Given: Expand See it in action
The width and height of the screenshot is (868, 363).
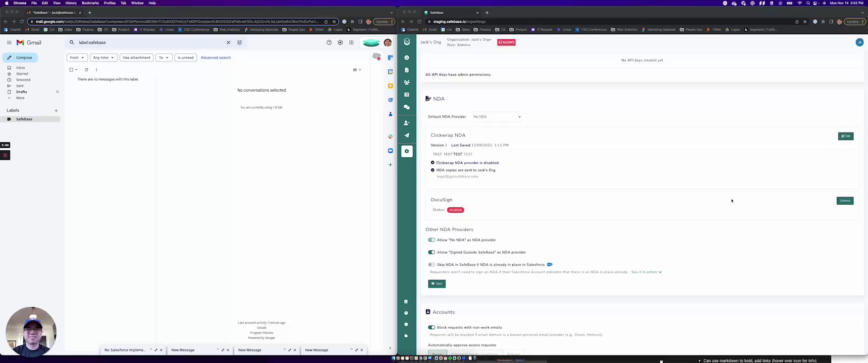Looking at the screenshot, I should coord(646,272).
